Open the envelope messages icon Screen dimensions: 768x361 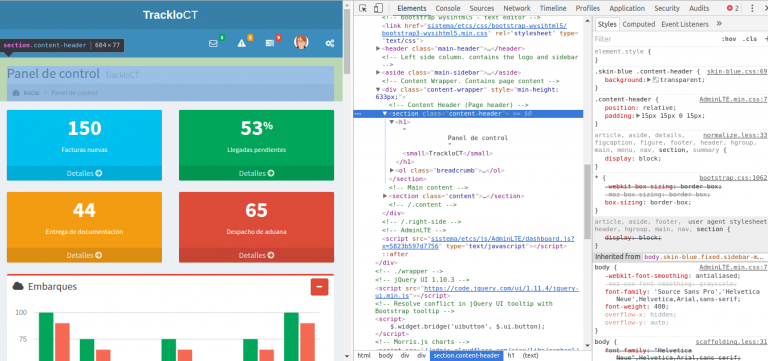pos(213,43)
